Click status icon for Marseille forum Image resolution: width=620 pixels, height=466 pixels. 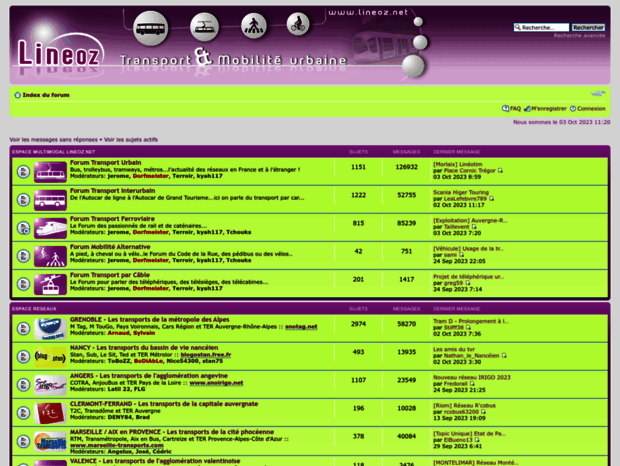23,441
